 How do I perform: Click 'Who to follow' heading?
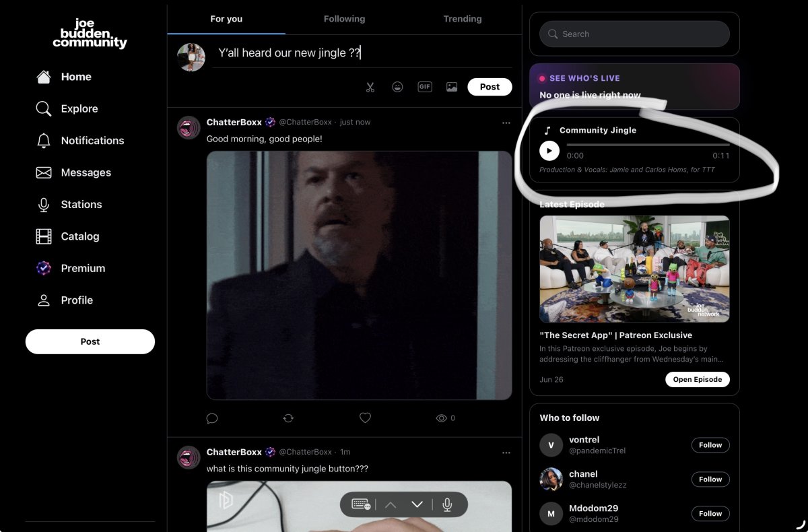(x=569, y=418)
